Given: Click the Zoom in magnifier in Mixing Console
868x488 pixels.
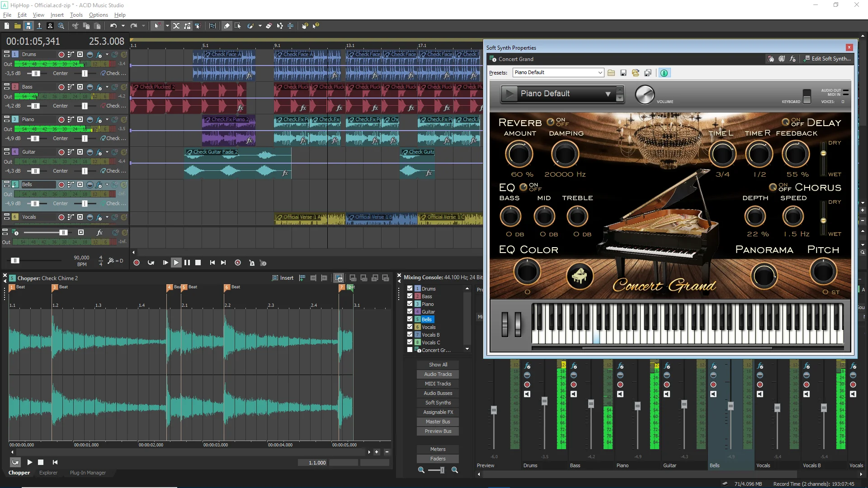Looking at the screenshot, I should pos(455,470).
